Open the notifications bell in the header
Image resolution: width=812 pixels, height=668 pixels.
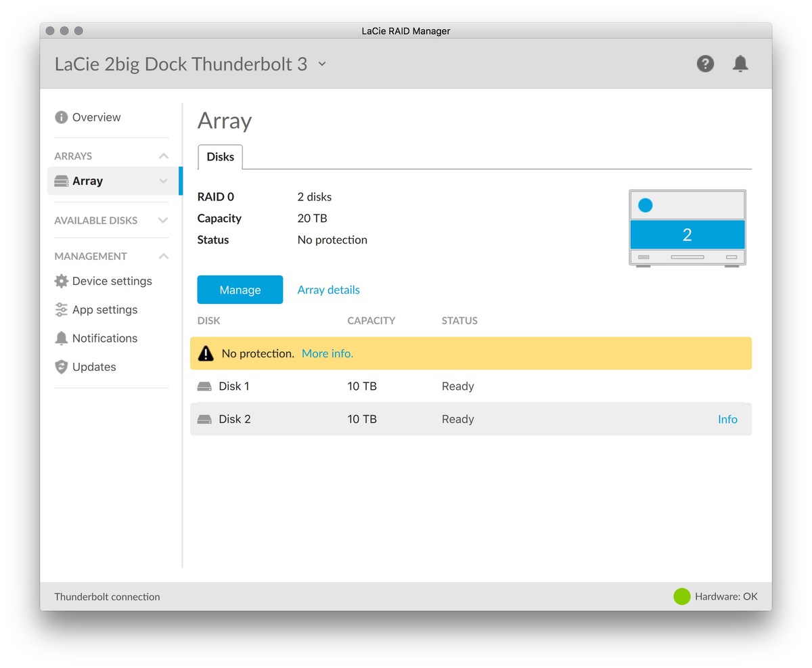[740, 64]
